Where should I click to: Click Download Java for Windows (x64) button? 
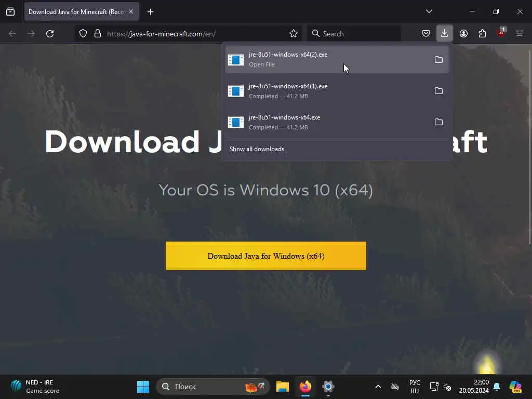coord(266,256)
